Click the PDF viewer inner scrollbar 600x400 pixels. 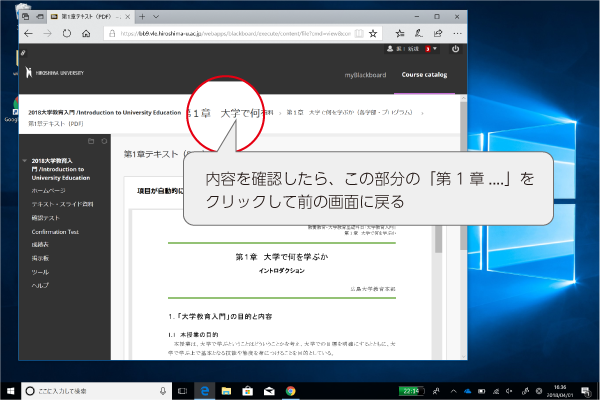point(439,239)
